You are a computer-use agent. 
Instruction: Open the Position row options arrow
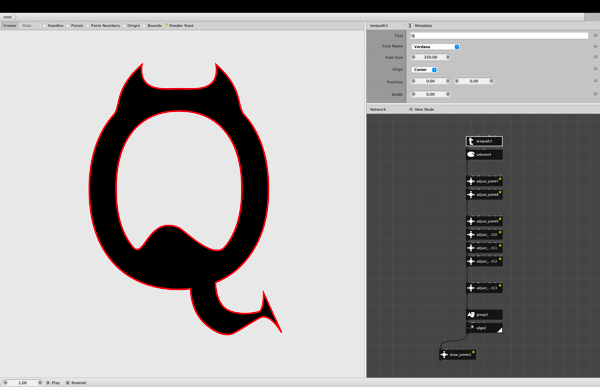(595, 81)
